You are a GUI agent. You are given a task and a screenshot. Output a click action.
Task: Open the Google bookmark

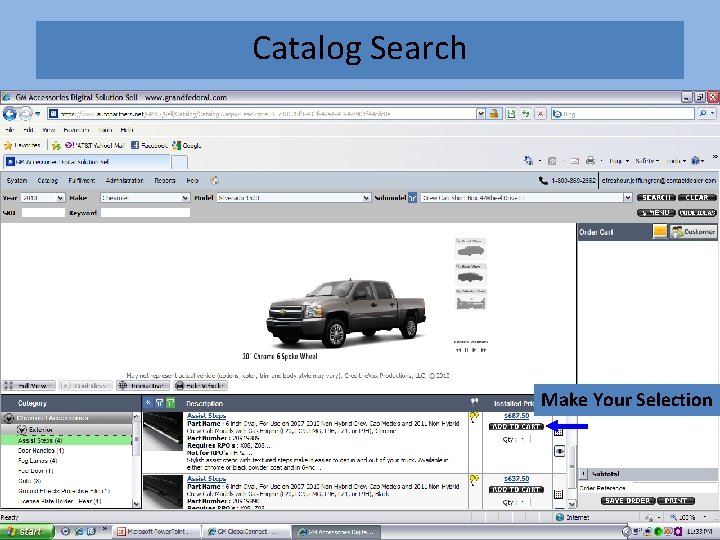186,146
